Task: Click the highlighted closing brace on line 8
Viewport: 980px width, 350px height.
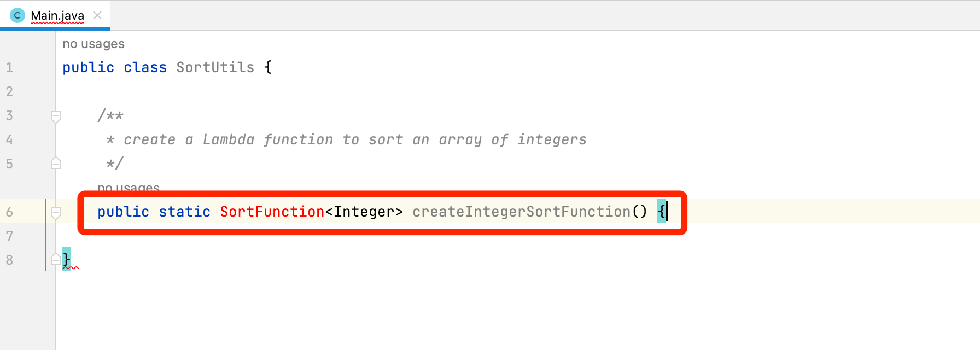Action: (x=66, y=259)
